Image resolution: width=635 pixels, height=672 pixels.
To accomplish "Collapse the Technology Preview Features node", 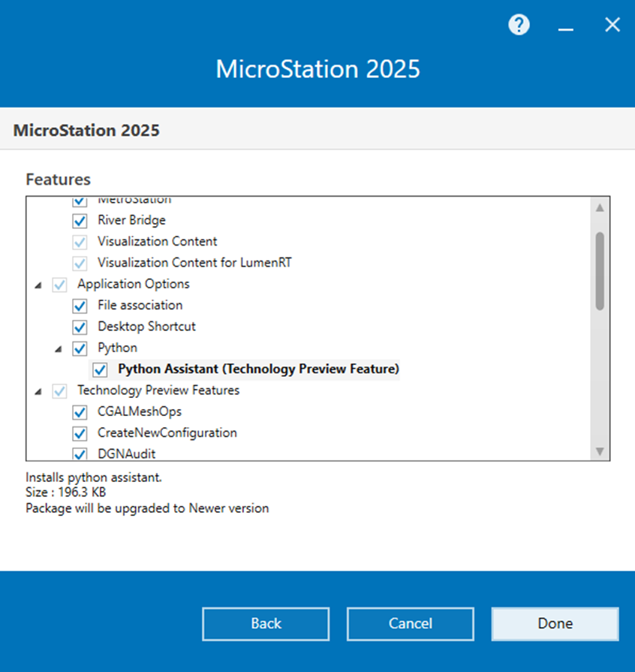I will [38, 391].
